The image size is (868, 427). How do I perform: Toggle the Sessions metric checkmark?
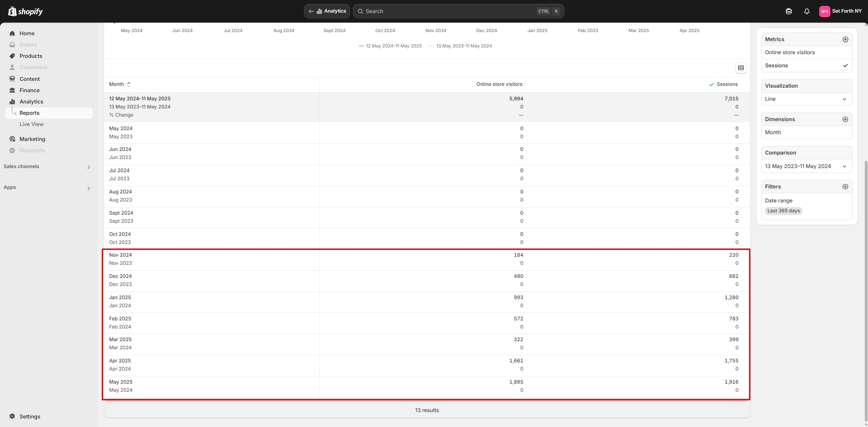pos(845,66)
